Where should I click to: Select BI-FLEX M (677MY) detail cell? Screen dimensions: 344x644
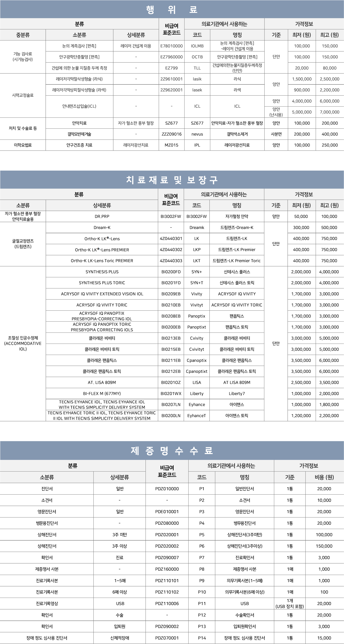point(102,394)
